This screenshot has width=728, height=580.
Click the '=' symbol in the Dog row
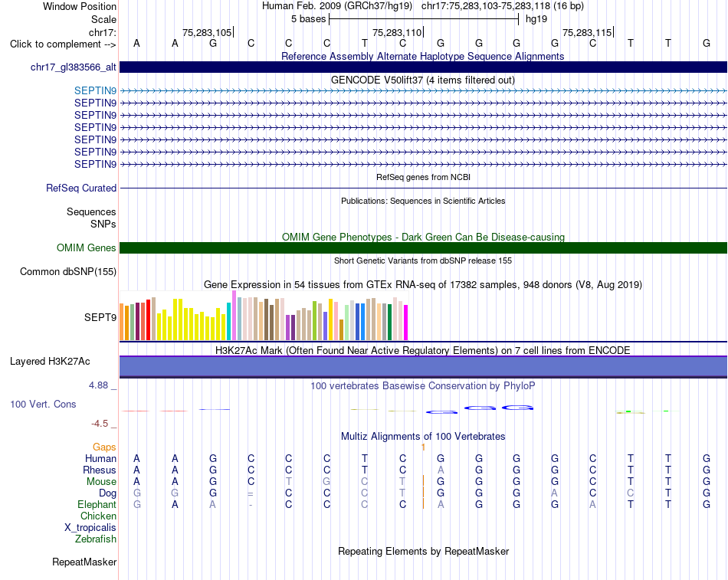[251, 493]
